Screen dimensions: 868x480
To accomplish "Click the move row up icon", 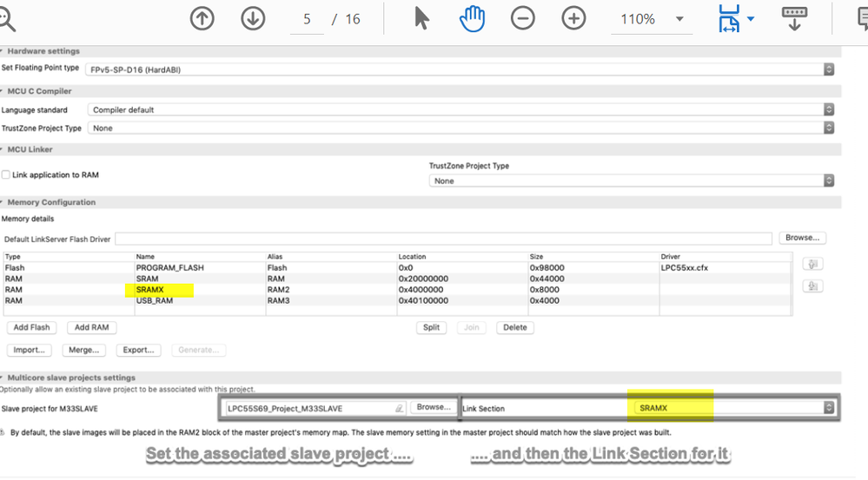I will click(812, 265).
